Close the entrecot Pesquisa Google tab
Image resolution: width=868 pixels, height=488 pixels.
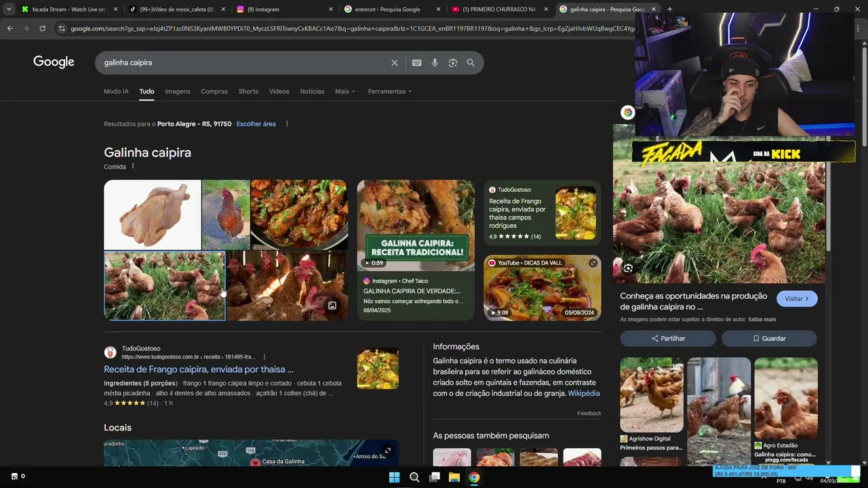click(439, 9)
